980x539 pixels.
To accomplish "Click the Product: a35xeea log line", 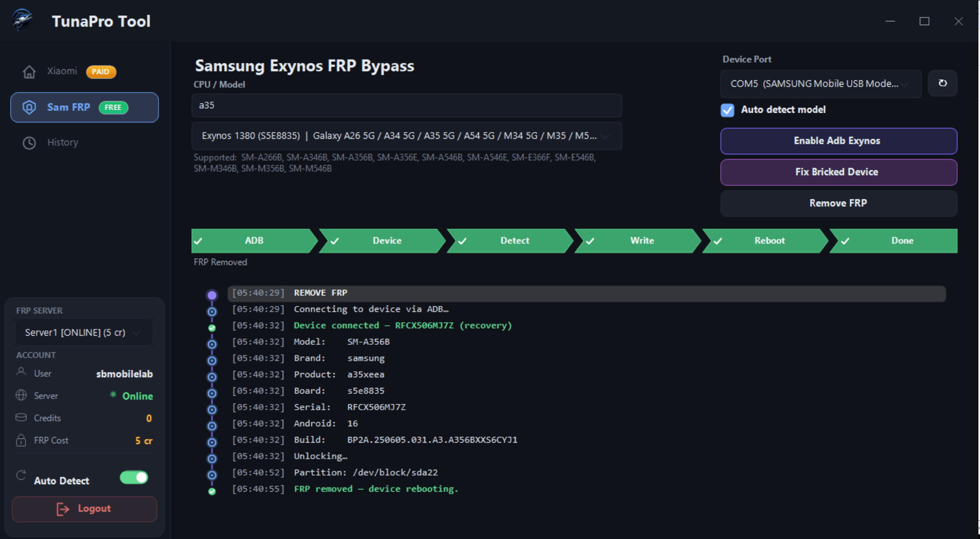I will click(309, 375).
